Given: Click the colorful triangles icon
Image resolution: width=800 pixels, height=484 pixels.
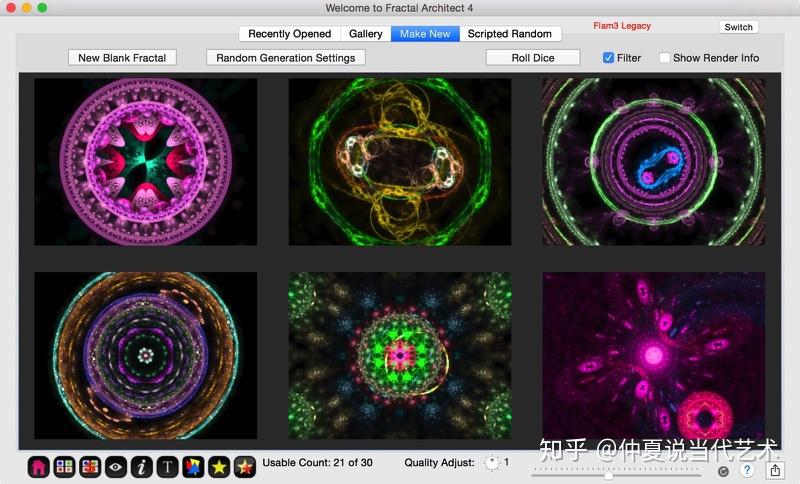Looking at the screenshot, I should point(193,466).
